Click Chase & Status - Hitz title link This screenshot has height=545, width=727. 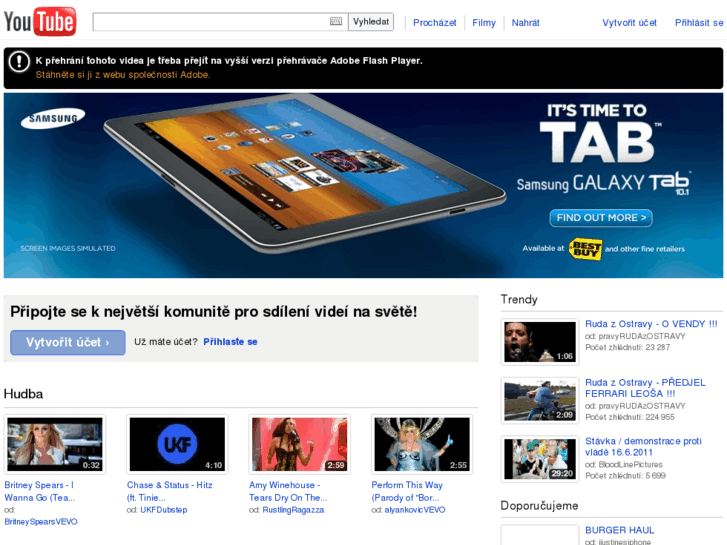pyautogui.click(x=170, y=491)
